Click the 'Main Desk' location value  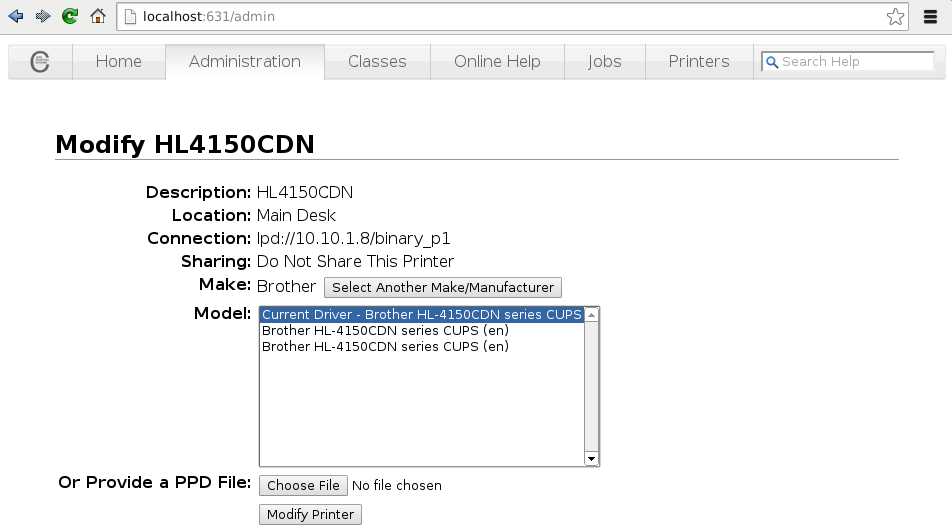pos(296,216)
